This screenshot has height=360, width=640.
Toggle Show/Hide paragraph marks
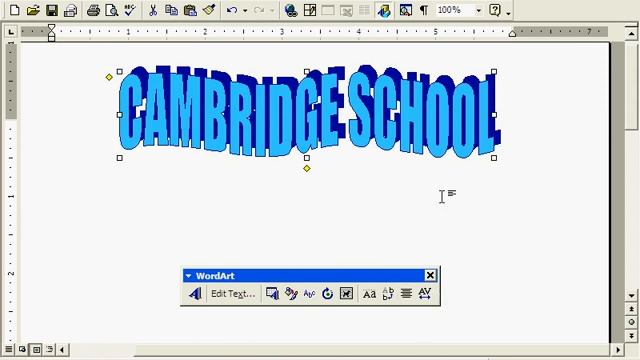pyautogui.click(x=424, y=10)
